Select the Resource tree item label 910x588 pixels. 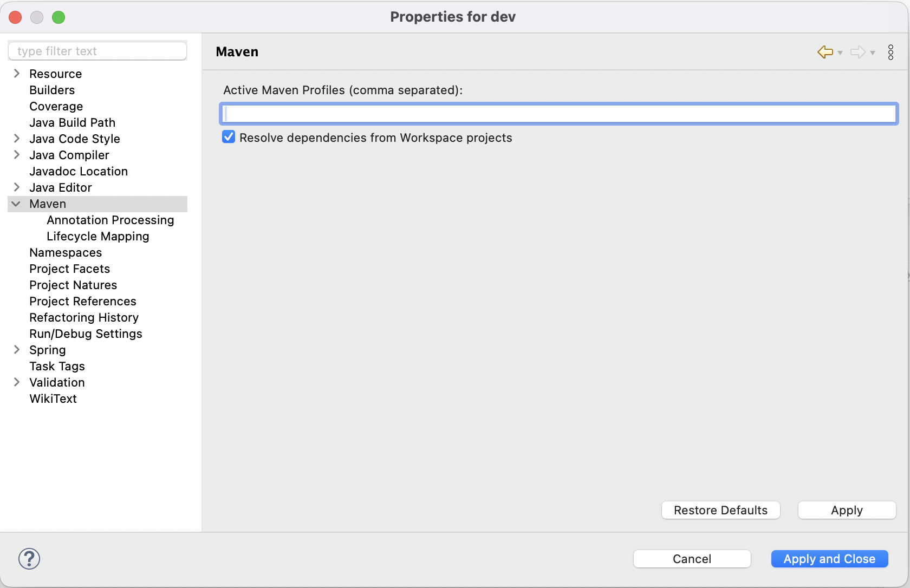point(56,74)
